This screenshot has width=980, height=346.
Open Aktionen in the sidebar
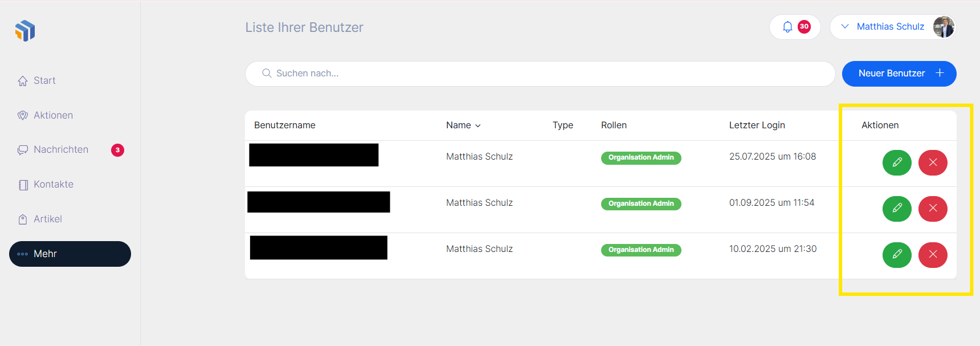[x=53, y=115]
